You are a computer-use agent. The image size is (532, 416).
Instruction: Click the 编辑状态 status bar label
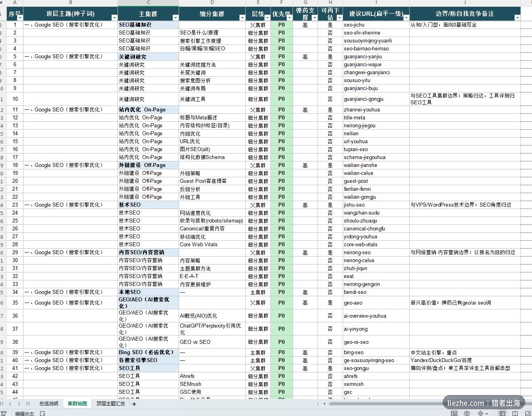click(x=25, y=413)
